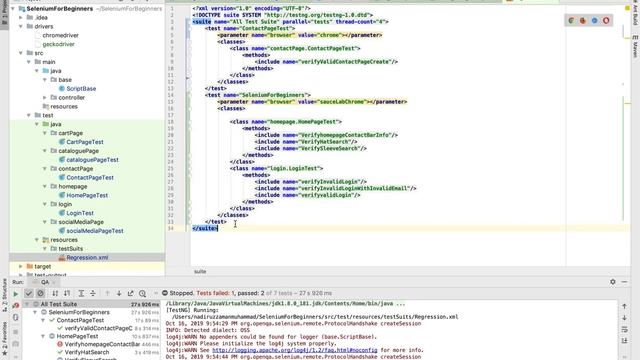This screenshot has height=360, width=640.
Task: Toggle Show Passed tests checkmark button
Action: (29, 293)
